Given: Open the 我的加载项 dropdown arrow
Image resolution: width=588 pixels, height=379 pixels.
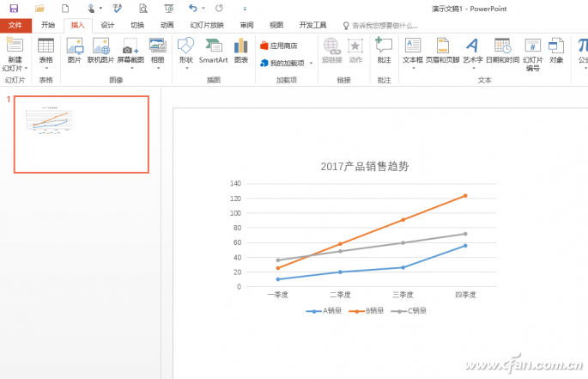Looking at the screenshot, I should click(x=311, y=63).
